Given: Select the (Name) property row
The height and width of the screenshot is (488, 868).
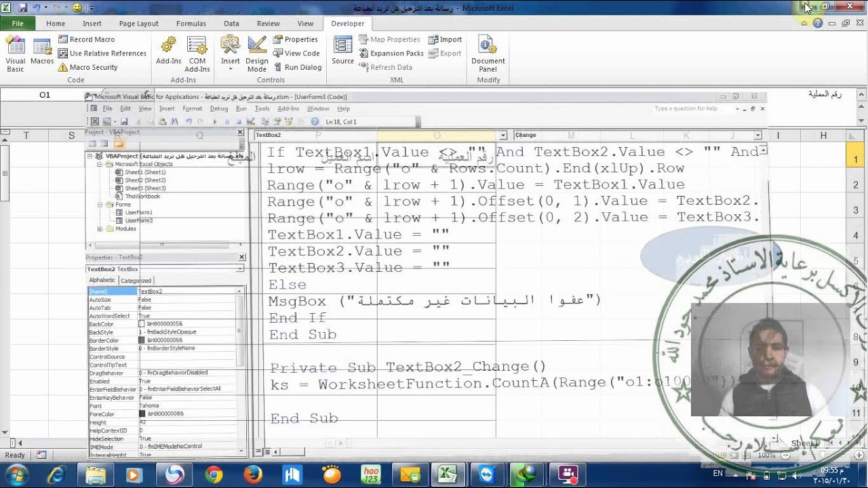Looking at the screenshot, I should 163,291.
